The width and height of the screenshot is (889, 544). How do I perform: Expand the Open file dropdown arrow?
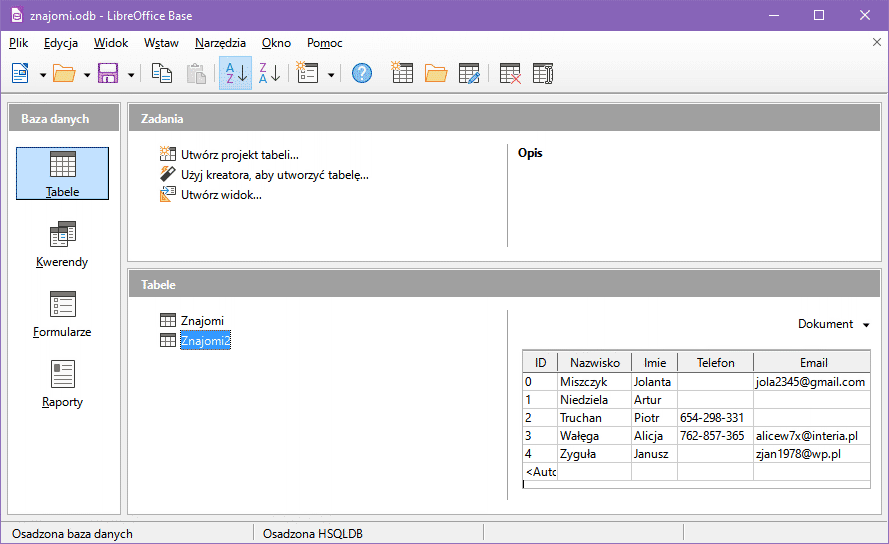[87, 74]
